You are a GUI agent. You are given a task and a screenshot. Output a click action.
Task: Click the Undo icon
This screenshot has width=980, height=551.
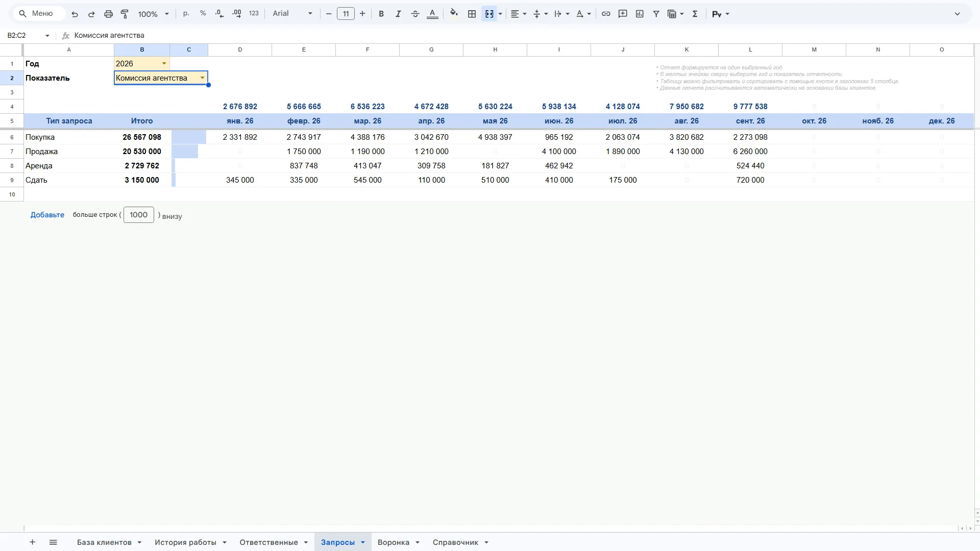pos(75,14)
